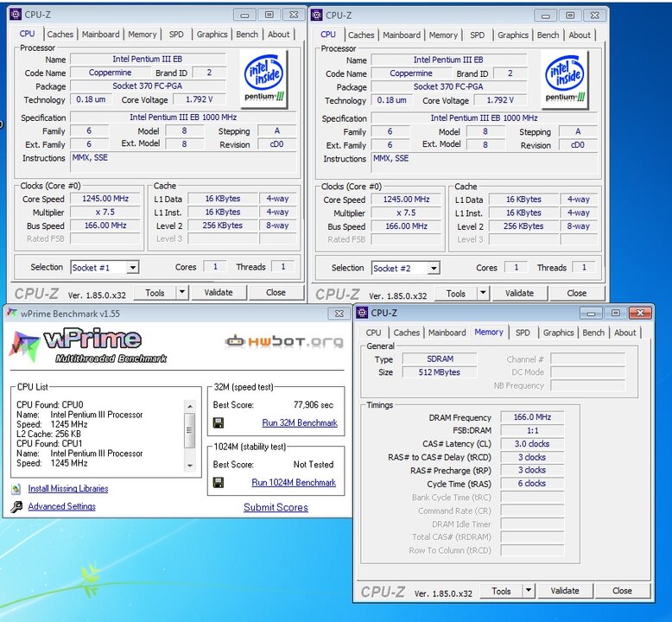Click the Intel Inside Pentium III logo in the Socket #2 window

pyautogui.click(x=565, y=79)
